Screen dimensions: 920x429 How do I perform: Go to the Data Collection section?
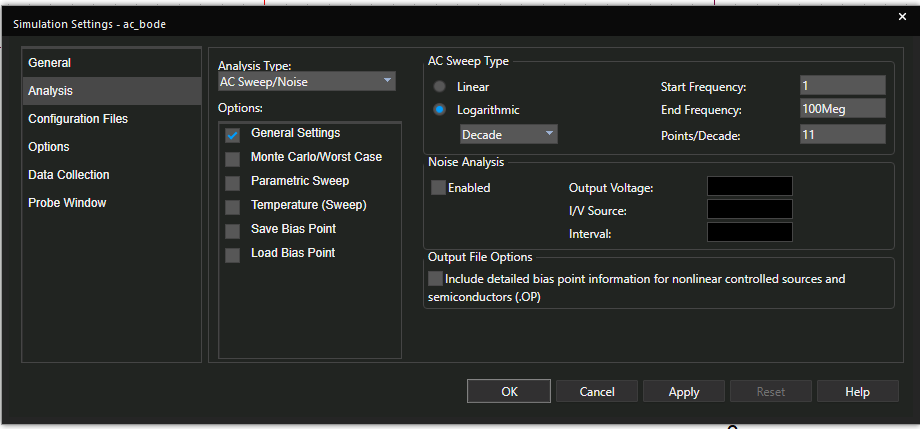click(x=69, y=175)
